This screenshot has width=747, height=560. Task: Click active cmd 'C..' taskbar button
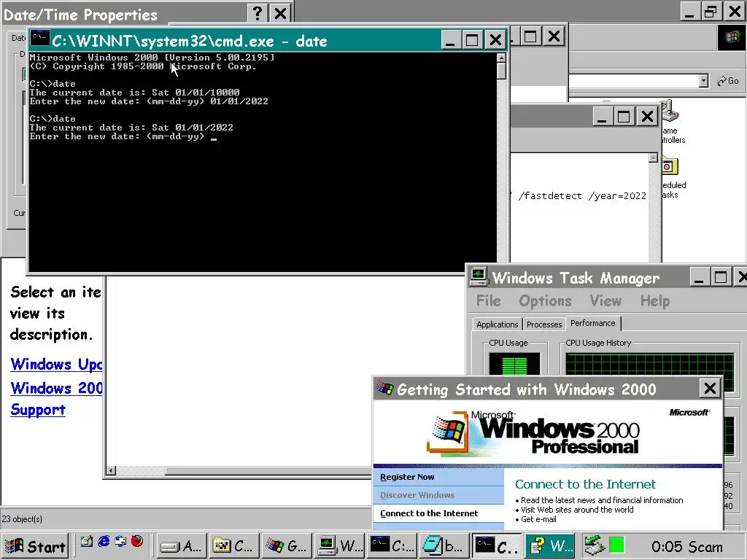point(496,545)
